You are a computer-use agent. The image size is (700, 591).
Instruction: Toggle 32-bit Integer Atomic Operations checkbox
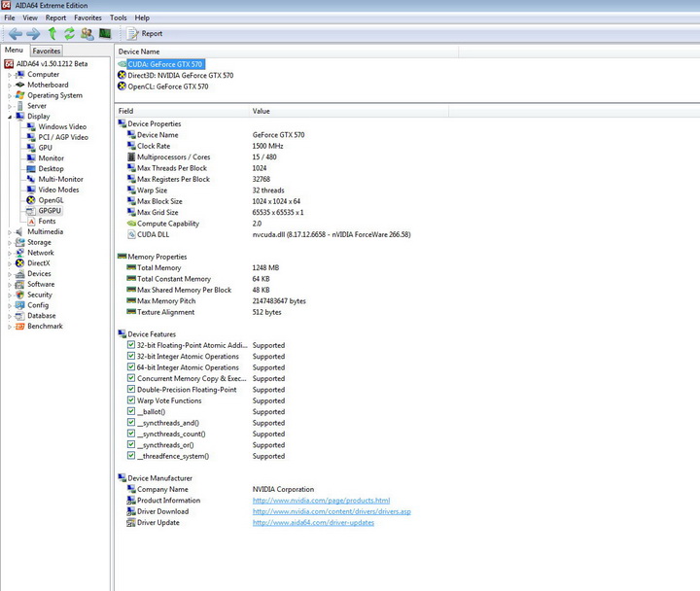pos(131,356)
